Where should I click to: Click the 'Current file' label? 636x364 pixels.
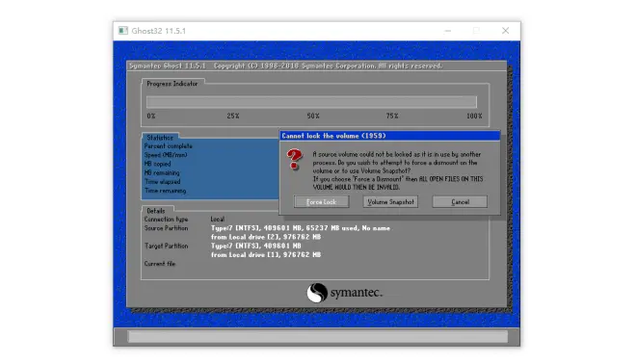click(x=160, y=264)
